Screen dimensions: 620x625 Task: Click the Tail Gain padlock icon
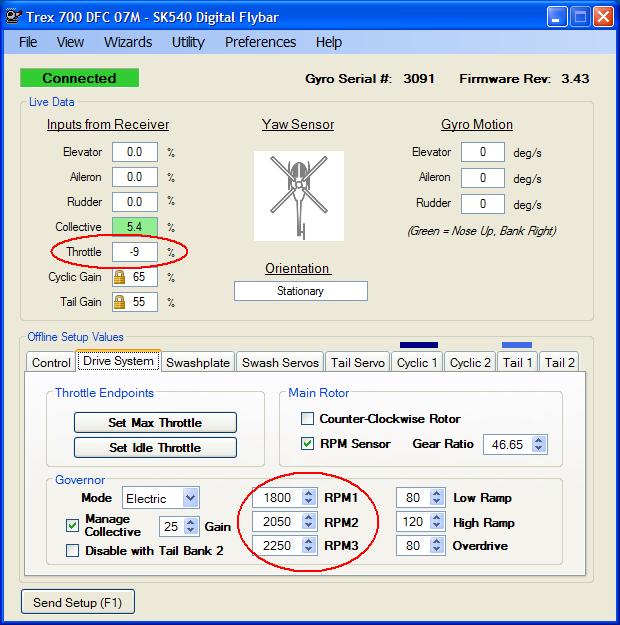tap(119, 301)
